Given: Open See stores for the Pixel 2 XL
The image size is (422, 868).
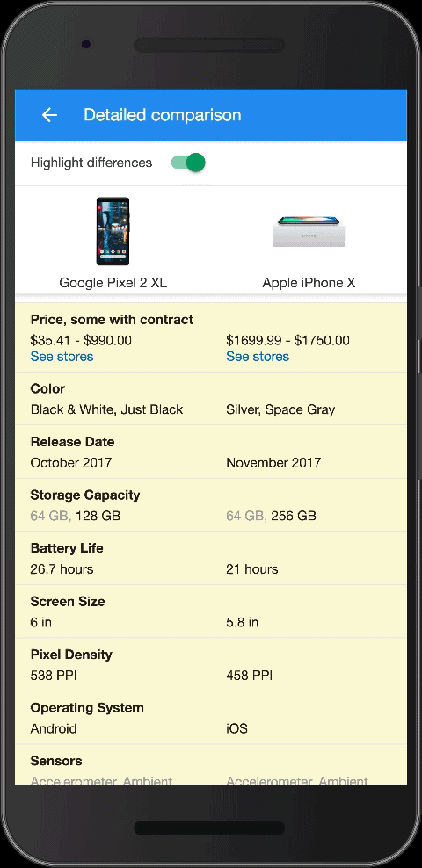Looking at the screenshot, I should (62, 357).
